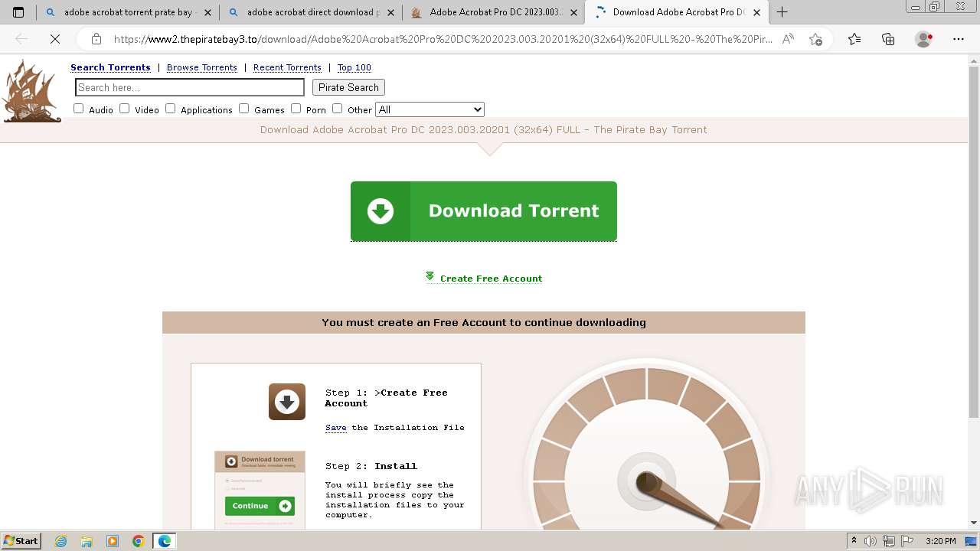Close the 'adobe acrobat torrent prate bay' tab
The height and width of the screenshot is (551, 980).
(207, 12)
